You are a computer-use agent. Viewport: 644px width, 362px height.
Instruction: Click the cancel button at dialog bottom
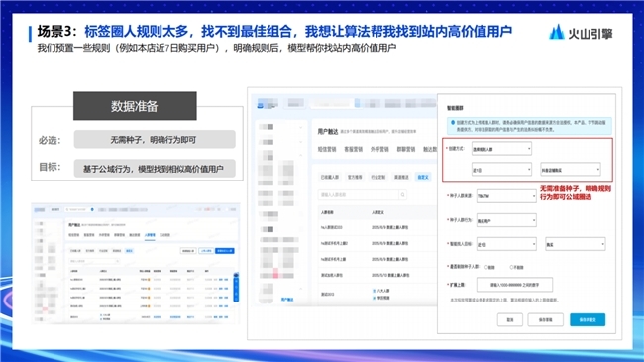pos(509,319)
